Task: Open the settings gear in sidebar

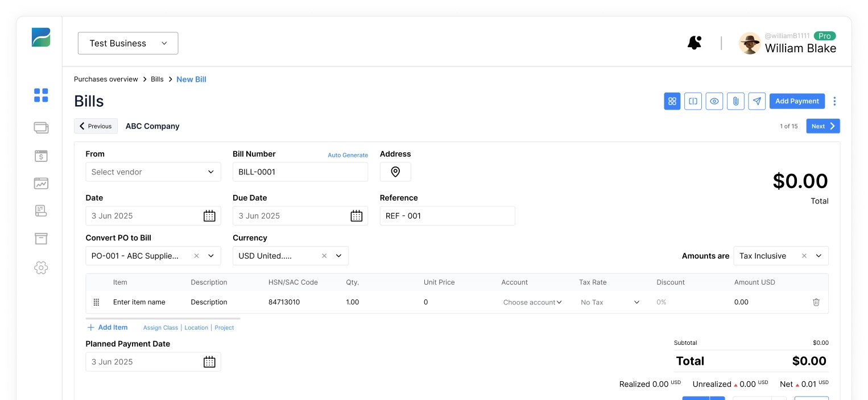Action: coord(41,268)
